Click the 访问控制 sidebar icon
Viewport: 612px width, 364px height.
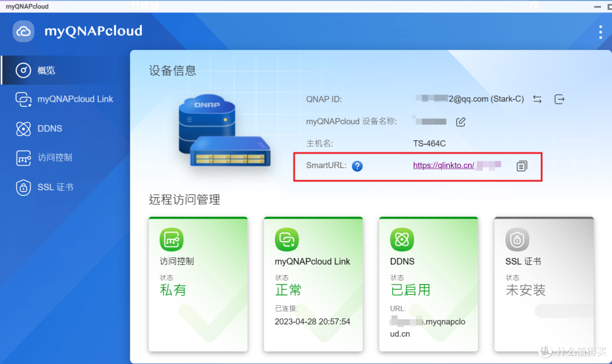(23, 159)
